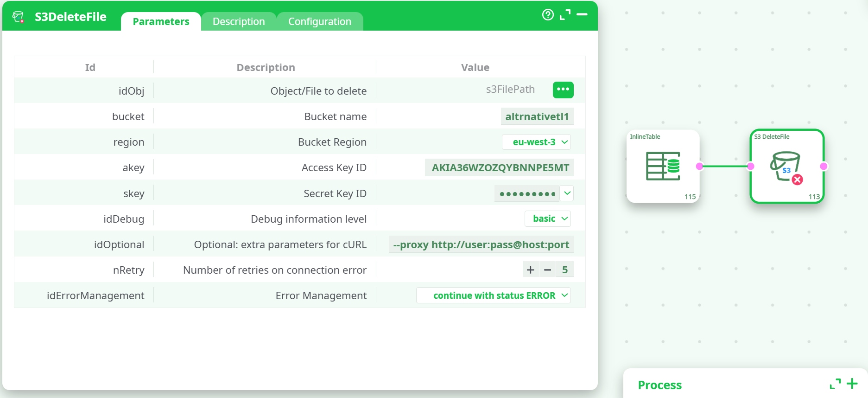This screenshot has height=398, width=868.
Task: Expand the Process panel
Action: pyautogui.click(x=835, y=384)
